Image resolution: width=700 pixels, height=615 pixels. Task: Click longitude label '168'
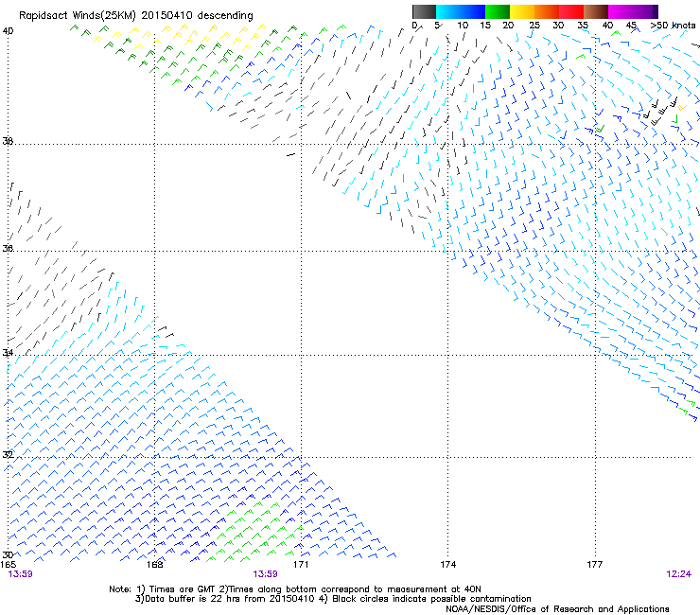(154, 565)
